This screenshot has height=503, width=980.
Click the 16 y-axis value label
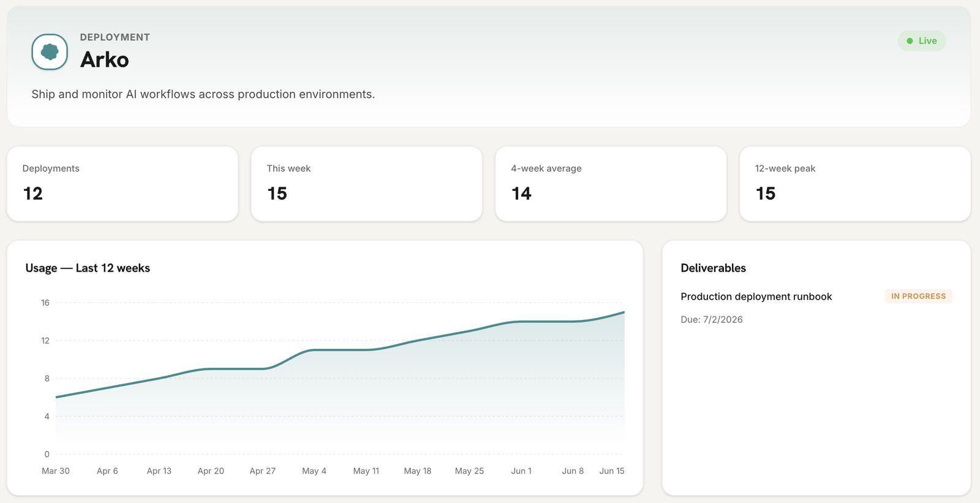click(45, 303)
